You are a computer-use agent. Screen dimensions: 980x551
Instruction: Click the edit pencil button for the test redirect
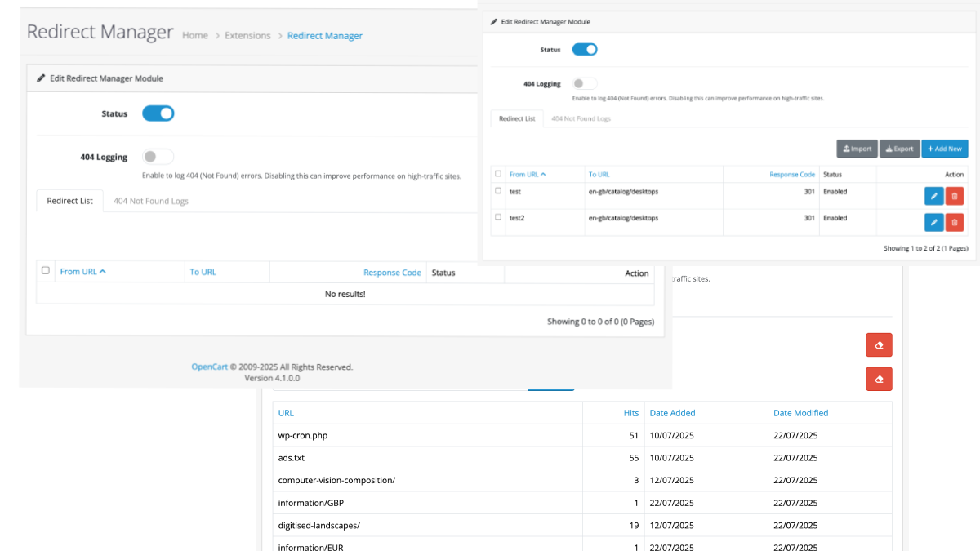[x=933, y=196]
